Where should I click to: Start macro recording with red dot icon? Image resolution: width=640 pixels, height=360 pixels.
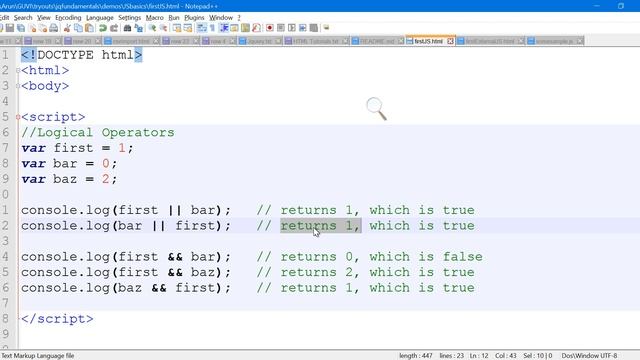(270, 28)
